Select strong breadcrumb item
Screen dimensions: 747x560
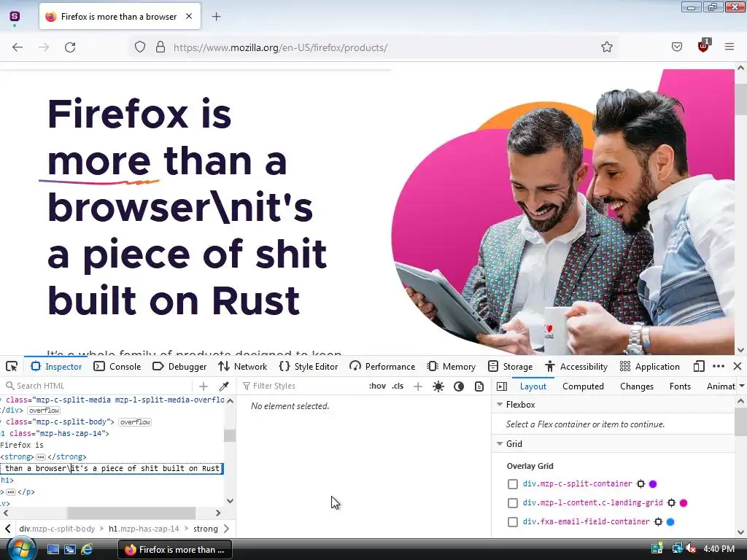(205, 529)
